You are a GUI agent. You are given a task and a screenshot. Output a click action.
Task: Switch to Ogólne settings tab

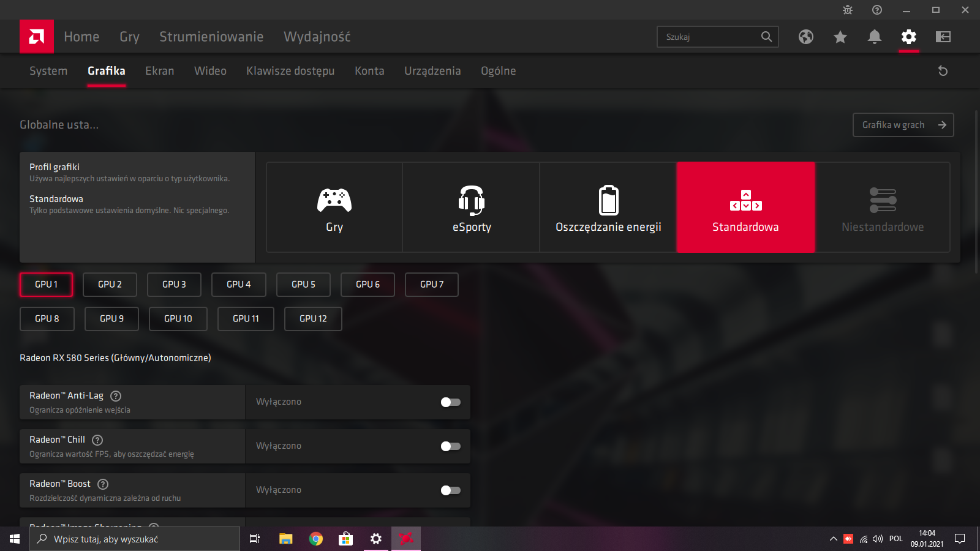[499, 71]
